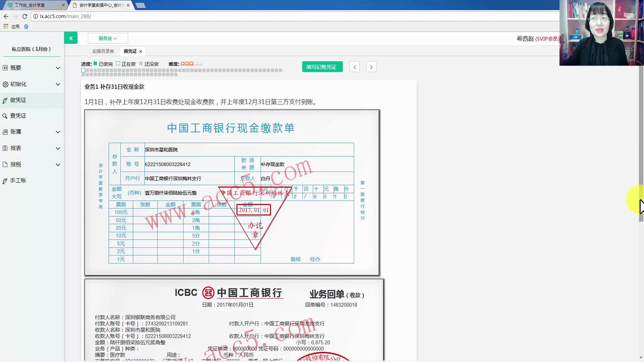
Task: Close the 工作台_会计学堂 browser tab
Action: 63,5
